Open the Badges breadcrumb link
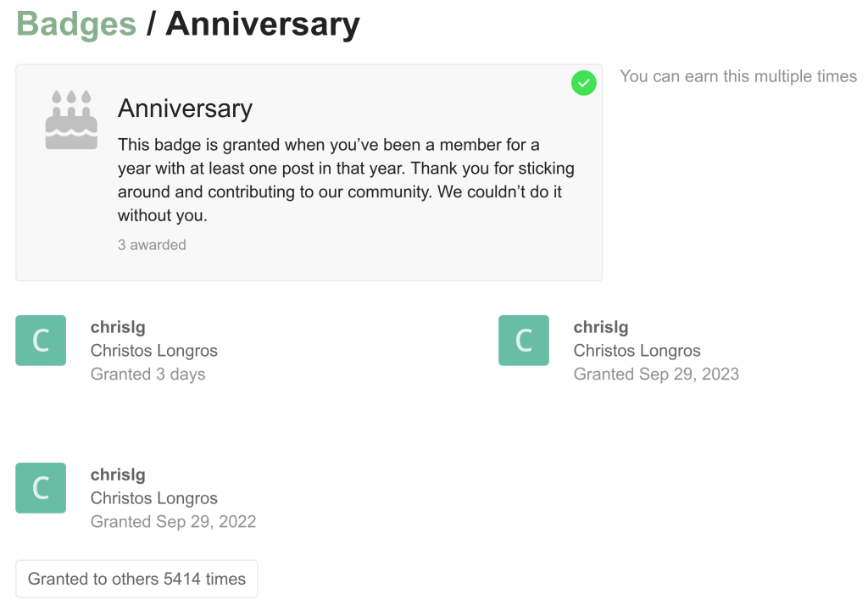 point(76,24)
